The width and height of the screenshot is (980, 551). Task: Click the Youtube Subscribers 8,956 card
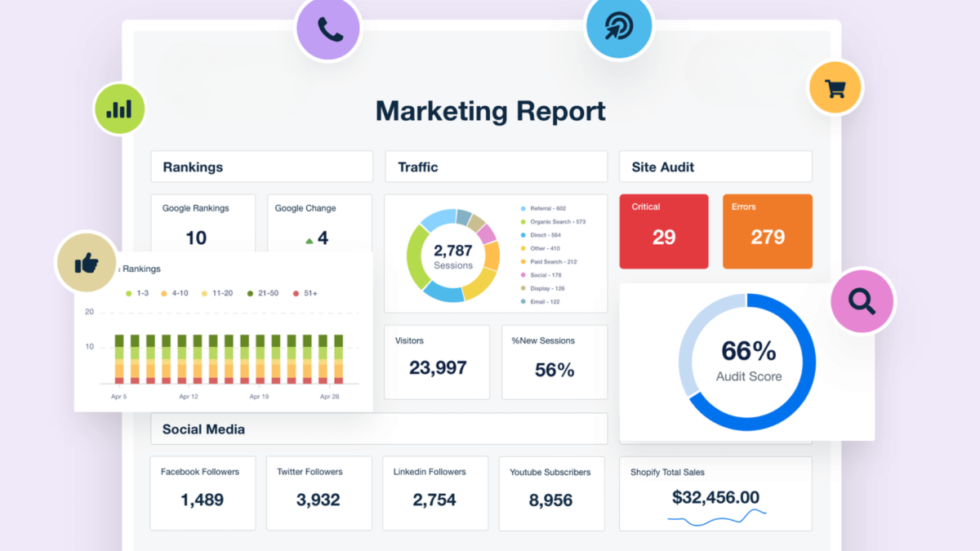point(551,492)
